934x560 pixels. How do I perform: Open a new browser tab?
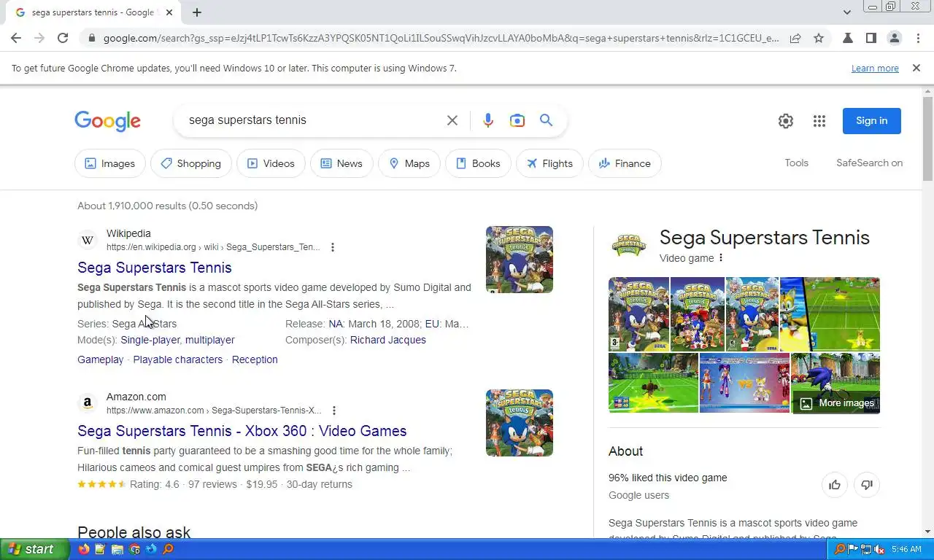(197, 12)
